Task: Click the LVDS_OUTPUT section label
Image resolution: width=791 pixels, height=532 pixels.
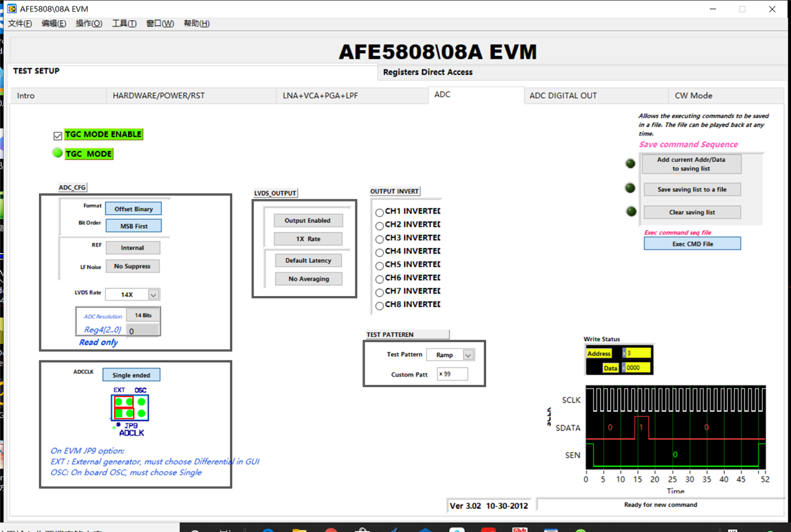Action: click(x=275, y=193)
